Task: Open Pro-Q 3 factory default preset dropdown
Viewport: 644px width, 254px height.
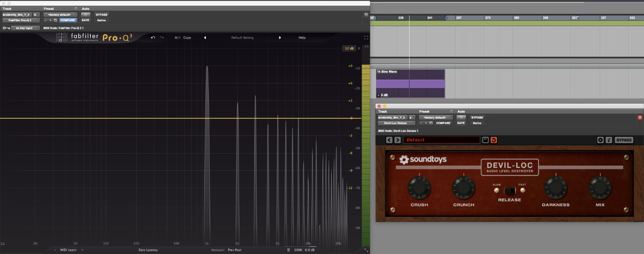Action: coord(60,15)
